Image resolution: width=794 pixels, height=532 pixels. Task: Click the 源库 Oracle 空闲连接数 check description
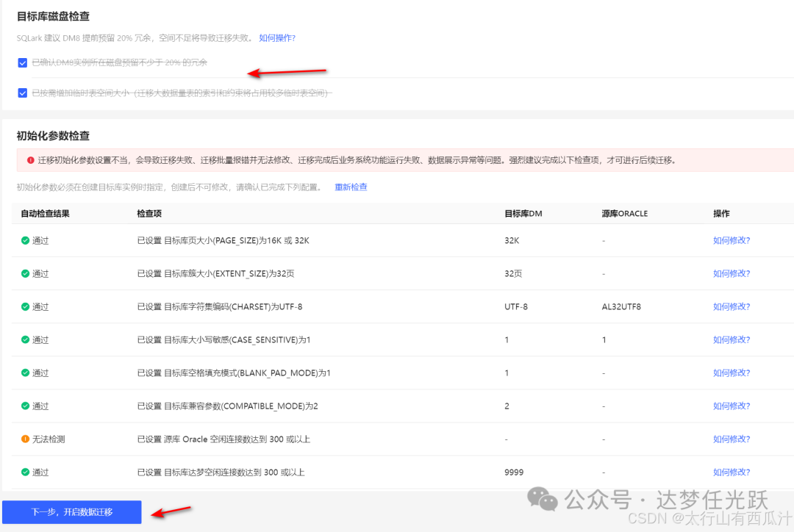point(223,439)
